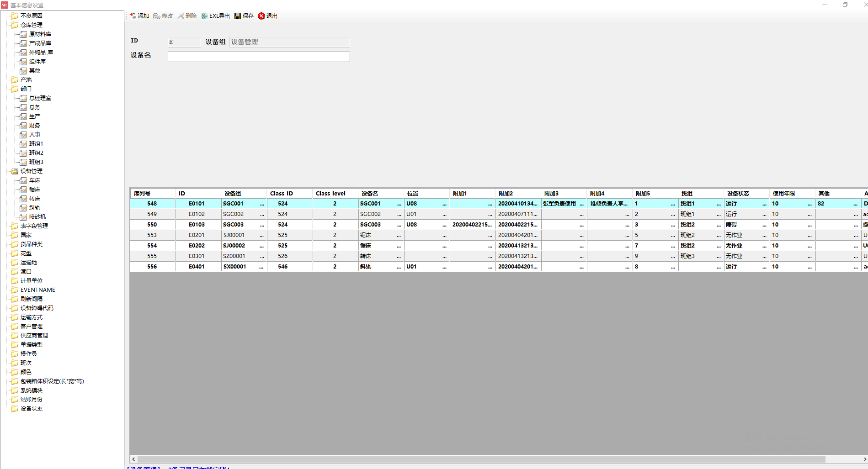The height and width of the screenshot is (469, 868).
Task: Open the 供应商管理 tree node
Action: click(34, 336)
